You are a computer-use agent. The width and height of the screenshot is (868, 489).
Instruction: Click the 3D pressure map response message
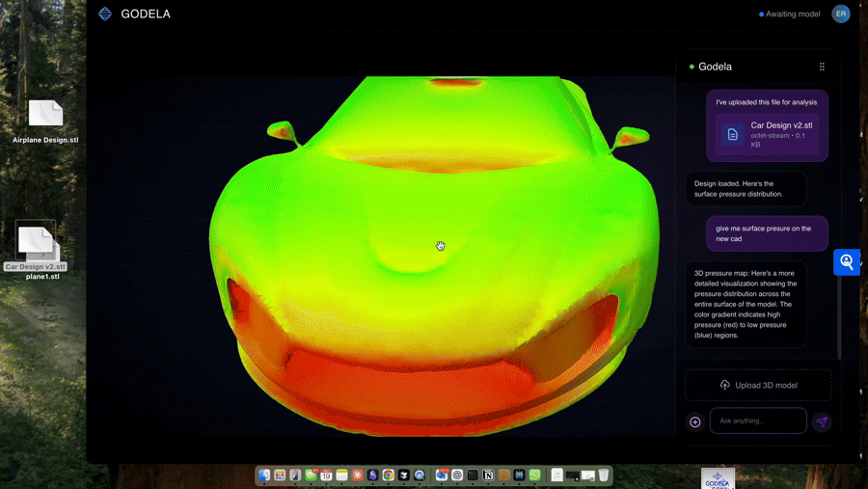[x=746, y=304]
